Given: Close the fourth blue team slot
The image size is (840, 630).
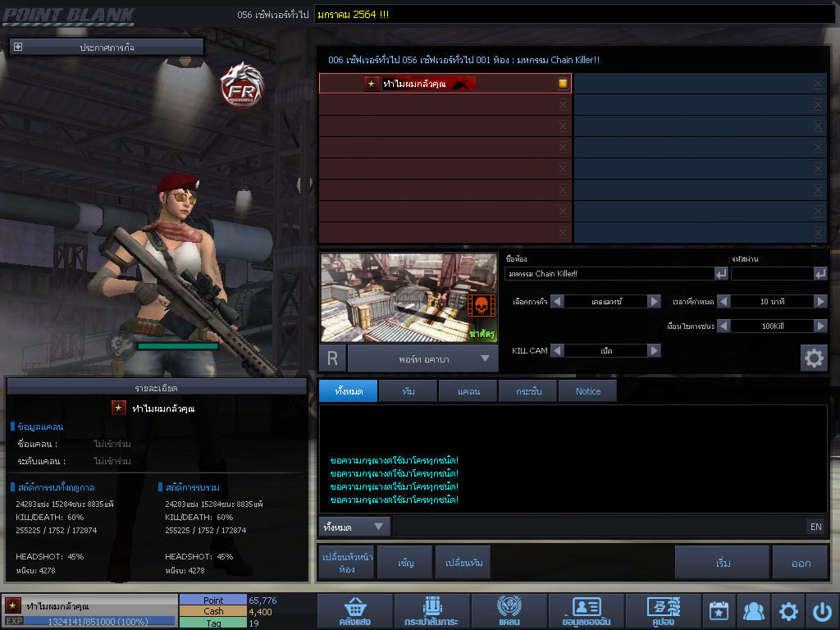Looking at the screenshot, I should (818, 148).
